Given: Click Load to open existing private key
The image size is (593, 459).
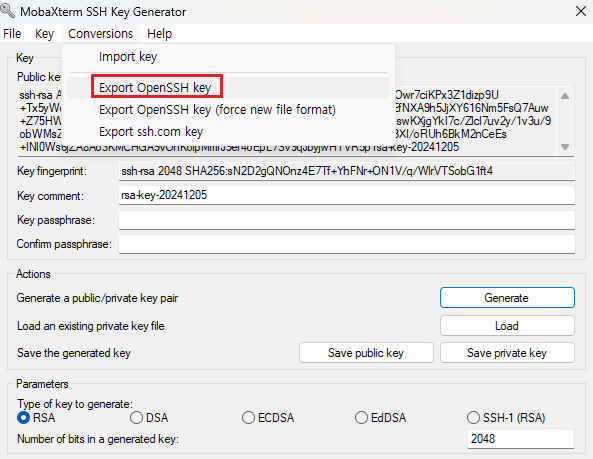Looking at the screenshot, I should (x=507, y=326).
